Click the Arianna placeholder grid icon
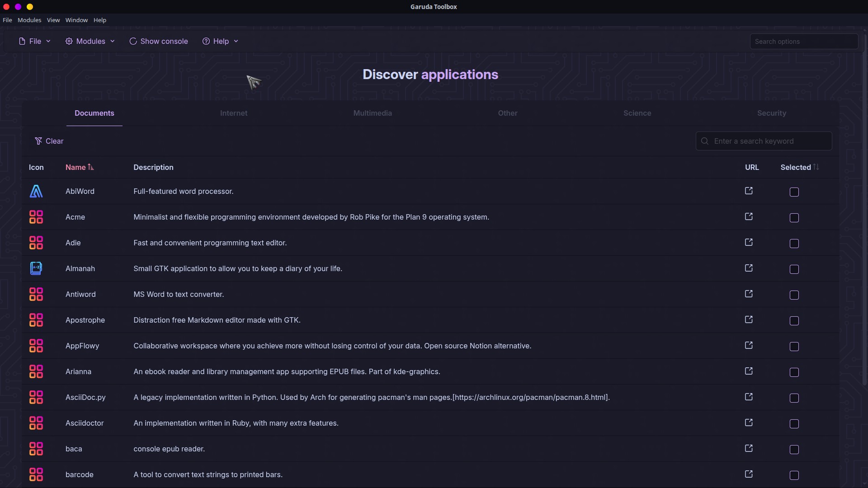868x488 pixels. pos(36,371)
